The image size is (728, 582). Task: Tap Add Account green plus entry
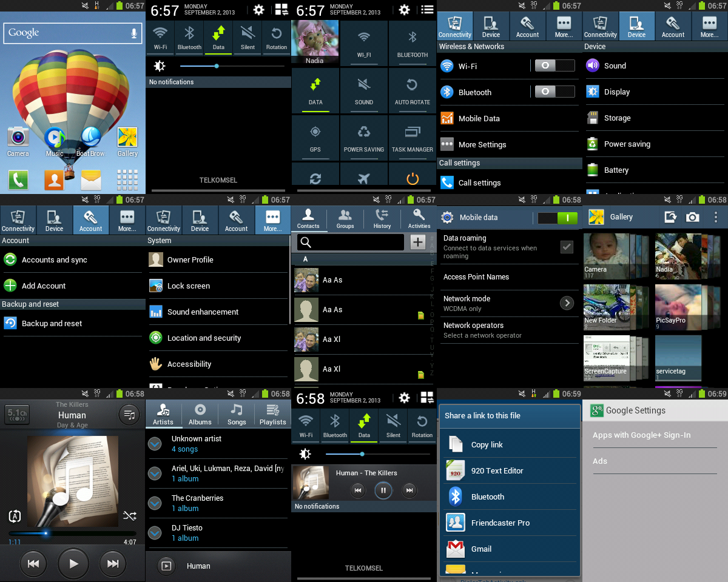click(x=73, y=286)
